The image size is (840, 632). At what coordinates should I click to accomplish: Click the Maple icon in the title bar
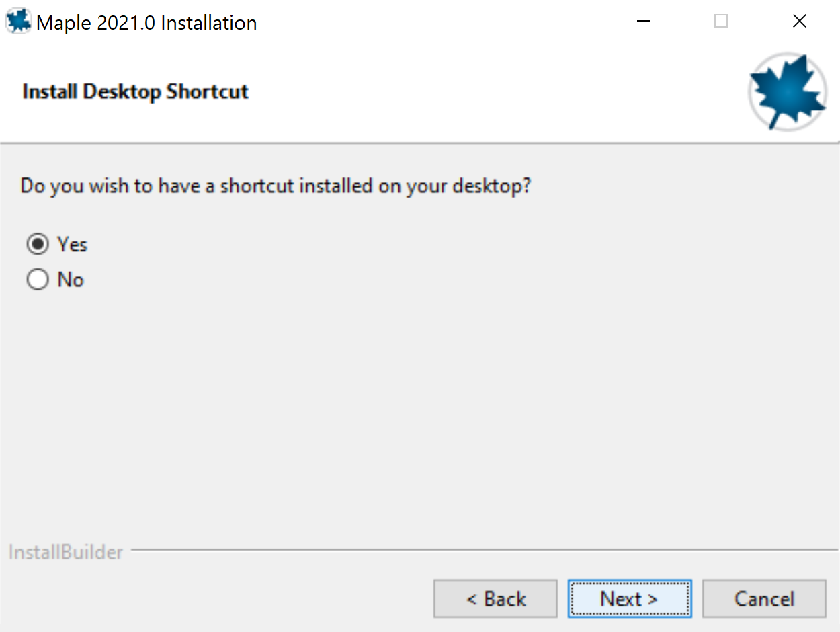(x=18, y=22)
